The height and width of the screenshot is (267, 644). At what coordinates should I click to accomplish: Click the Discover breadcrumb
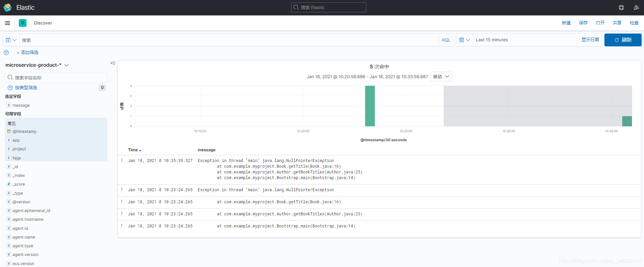pyautogui.click(x=43, y=23)
